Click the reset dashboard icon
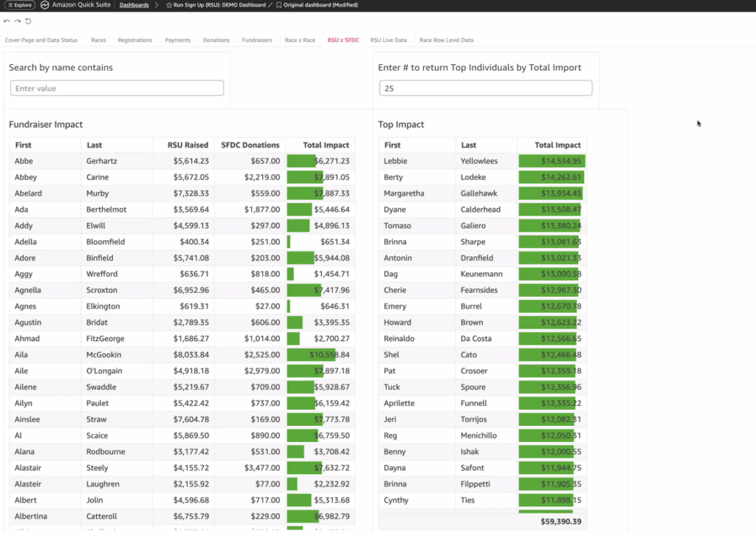 28,21
